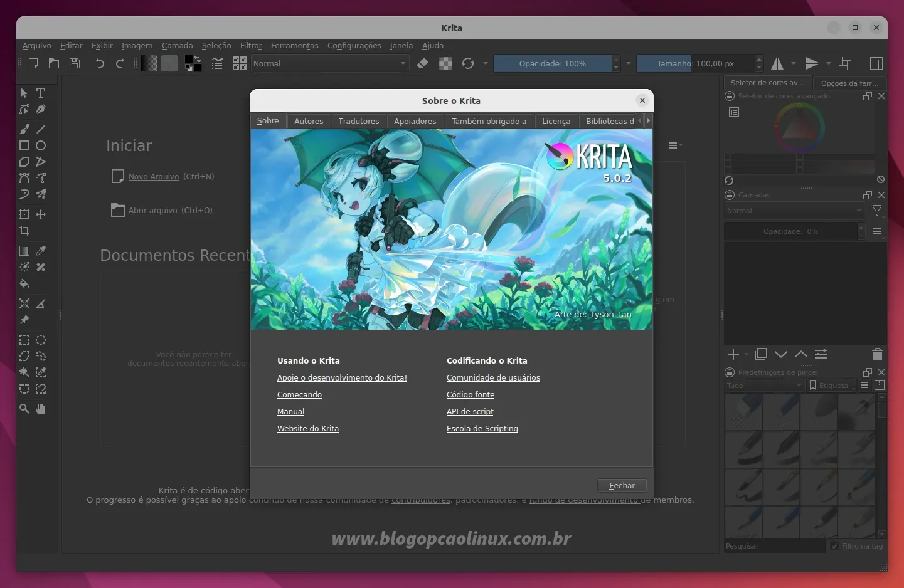Open the Iniciar page hamburger menu dropdown
904x588 pixels.
pos(675,145)
